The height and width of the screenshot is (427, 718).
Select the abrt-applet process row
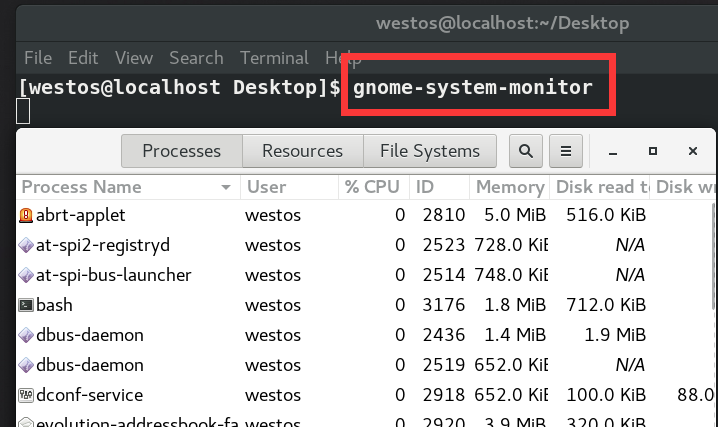coord(364,215)
